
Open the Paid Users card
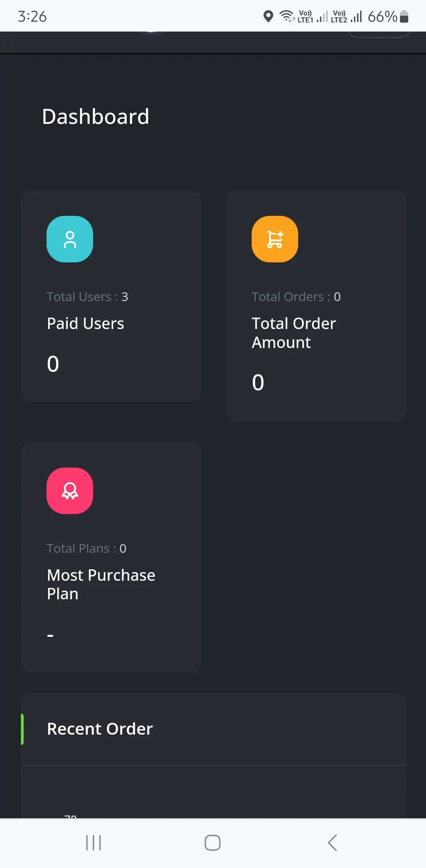[x=111, y=295]
